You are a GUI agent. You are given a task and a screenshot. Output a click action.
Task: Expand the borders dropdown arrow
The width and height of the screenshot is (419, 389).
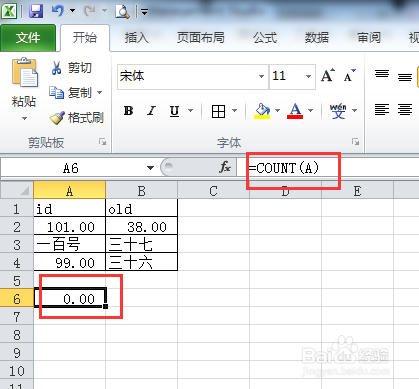coord(235,110)
